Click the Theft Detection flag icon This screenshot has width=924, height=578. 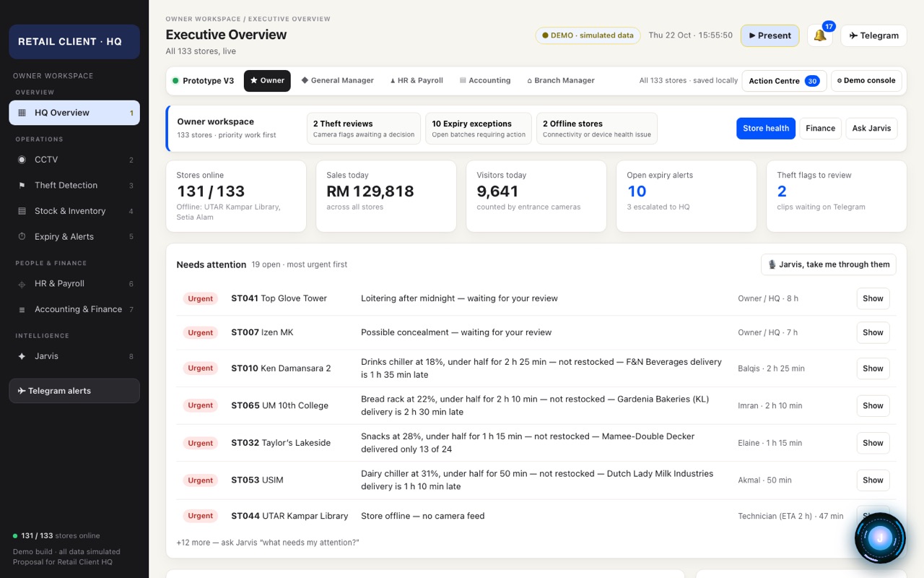click(22, 186)
